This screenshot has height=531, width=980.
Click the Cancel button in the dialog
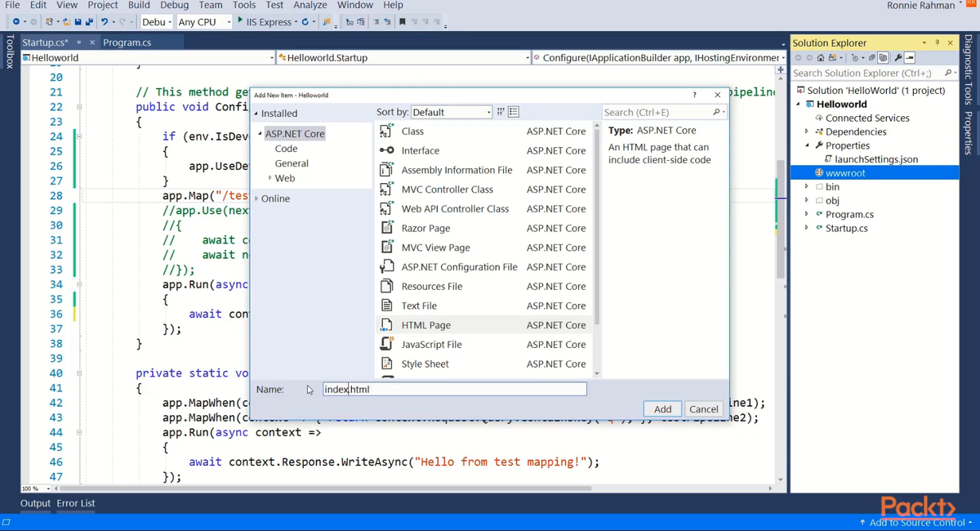pyautogui.click(x=703, y=409)
